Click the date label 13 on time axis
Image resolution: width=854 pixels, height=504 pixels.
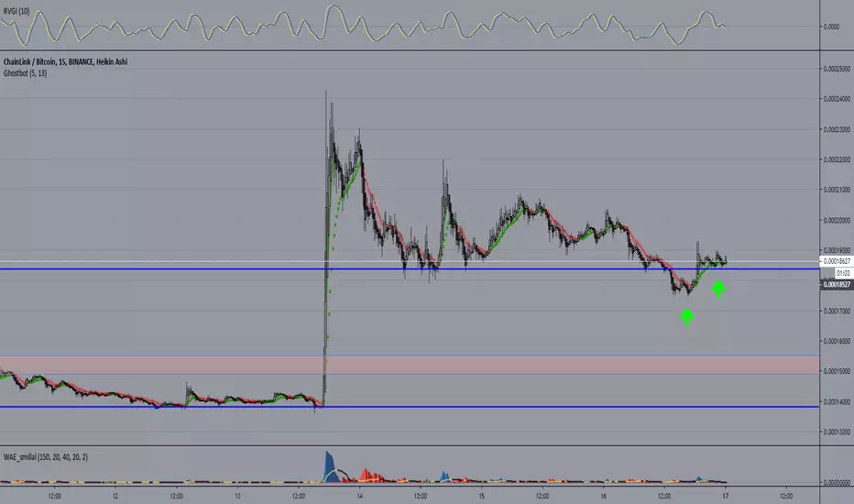coord(237,496)
